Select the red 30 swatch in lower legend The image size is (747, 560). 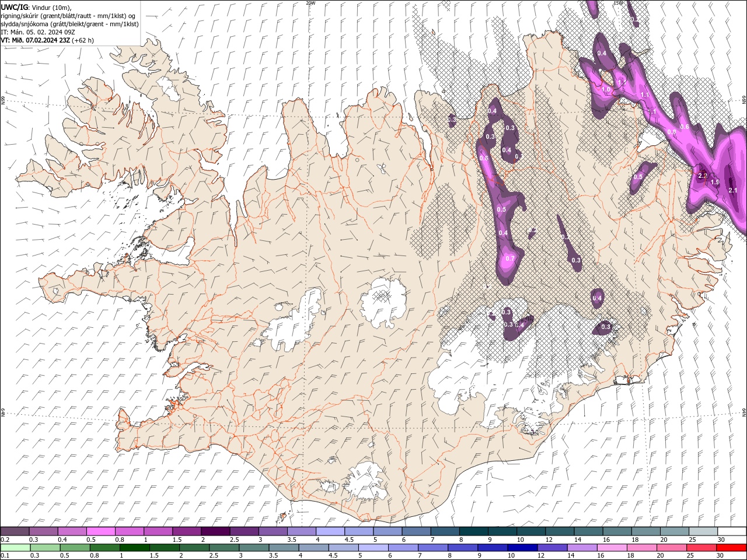tap(731, 548)
